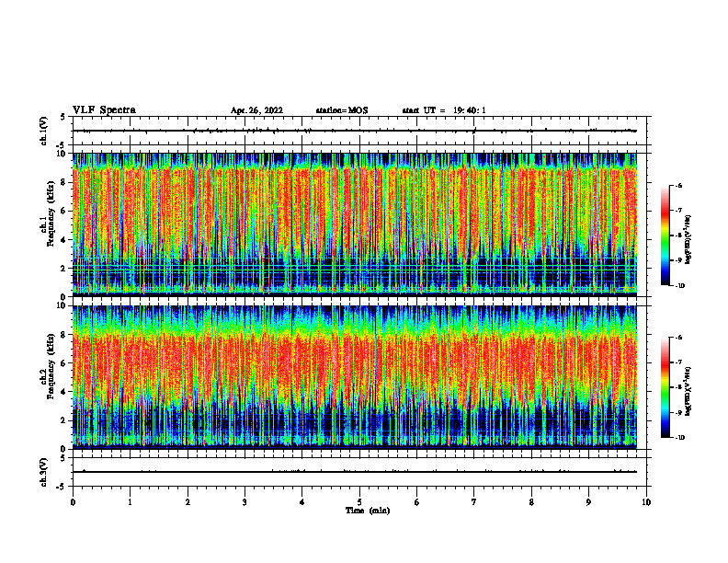
Task: Click the ch.1 frequency tick "4"
Action: coord(64,240)
